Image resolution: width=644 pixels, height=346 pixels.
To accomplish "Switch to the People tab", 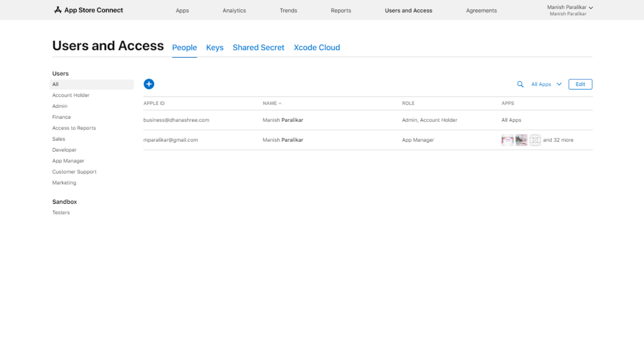I will (x=184, y=48).
